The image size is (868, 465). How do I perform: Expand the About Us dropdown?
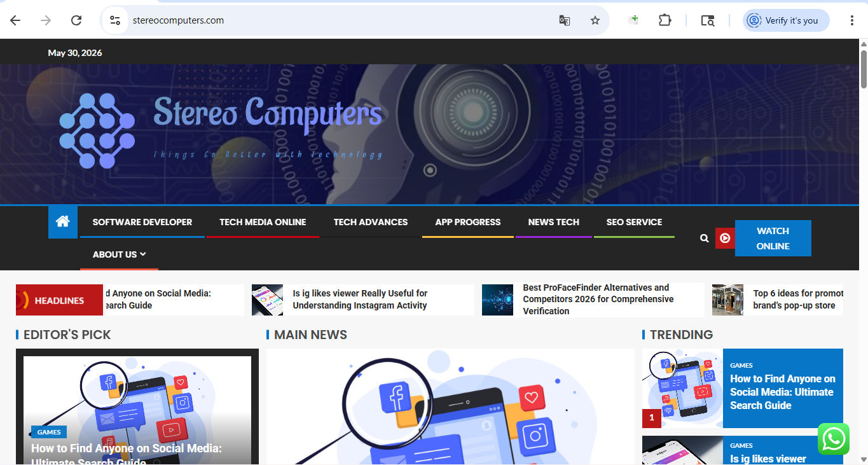click(x=119, y=254)
